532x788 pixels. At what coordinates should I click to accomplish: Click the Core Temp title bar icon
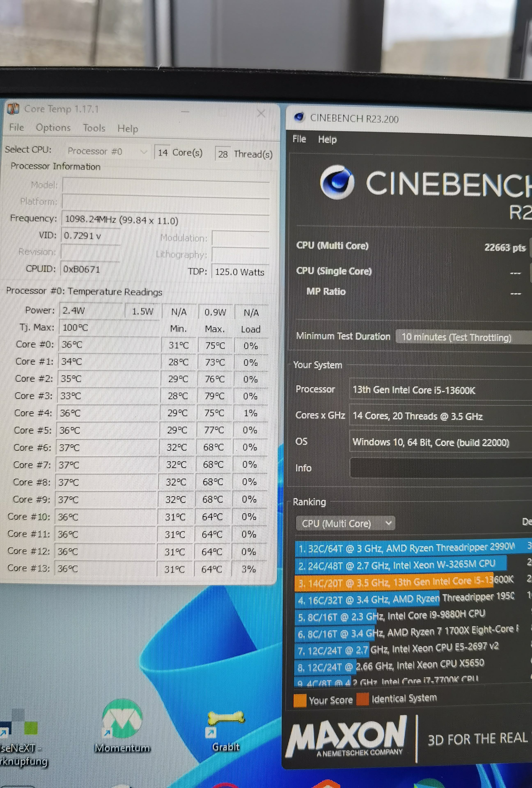[13, 109]
